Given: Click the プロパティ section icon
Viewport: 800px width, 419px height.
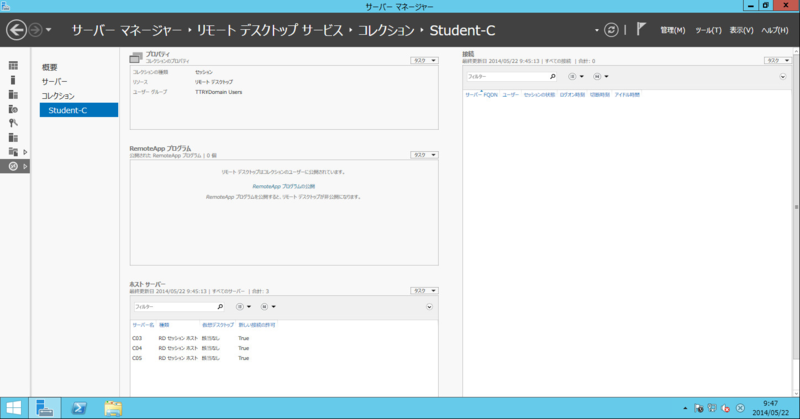Looking at the screenshot, I should coord(136,57).
